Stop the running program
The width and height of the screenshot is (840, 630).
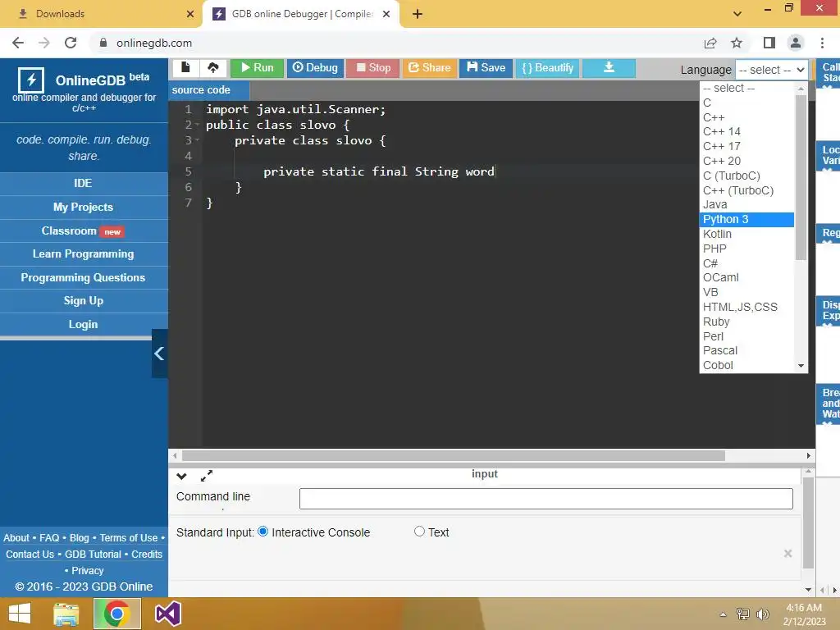point(373,68)
